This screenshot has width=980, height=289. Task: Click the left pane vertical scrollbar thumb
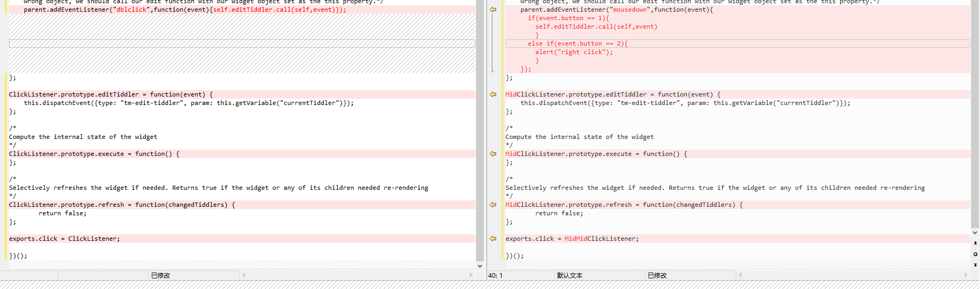pyautogui.click(x=480, y=130)
